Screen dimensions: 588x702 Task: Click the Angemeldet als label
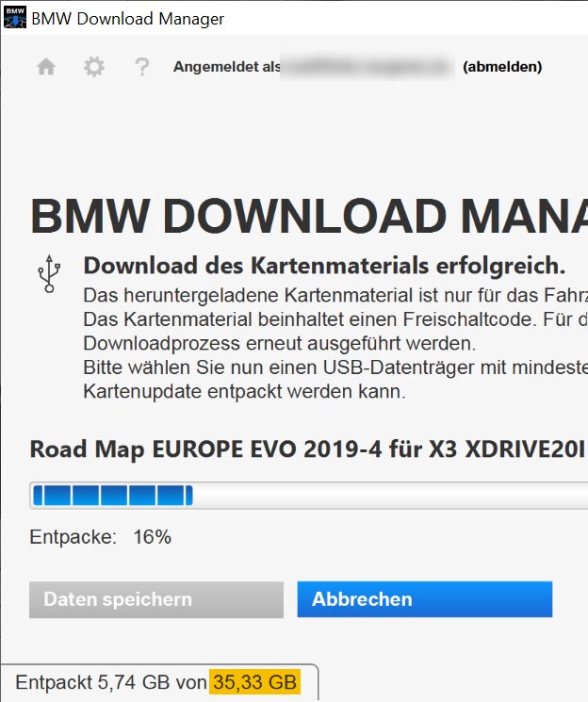click(227, 67)
